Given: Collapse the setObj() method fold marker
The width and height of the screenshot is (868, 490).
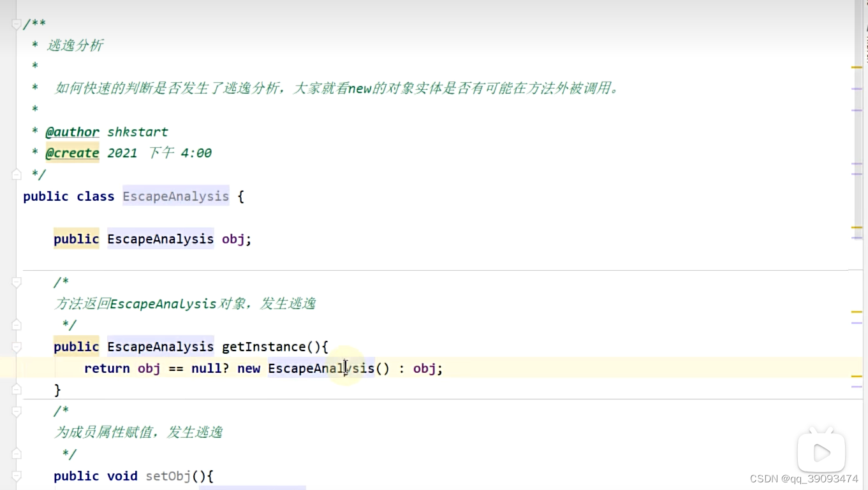Looking at the screenshot, I should pos(17,476).
